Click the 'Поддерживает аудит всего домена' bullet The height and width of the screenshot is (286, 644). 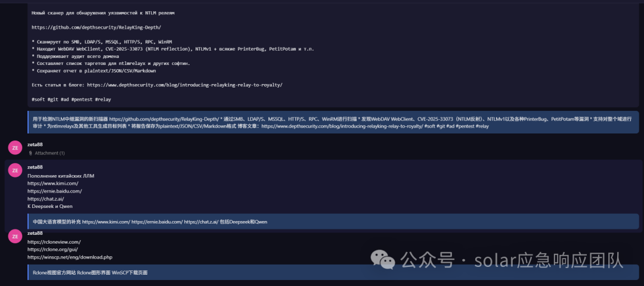[x=75, y=56]
